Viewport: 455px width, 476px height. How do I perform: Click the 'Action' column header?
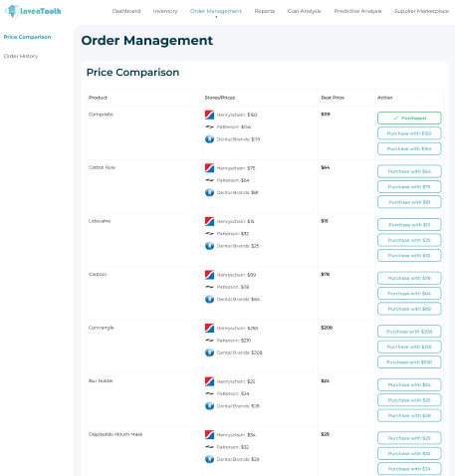[384, 98]
